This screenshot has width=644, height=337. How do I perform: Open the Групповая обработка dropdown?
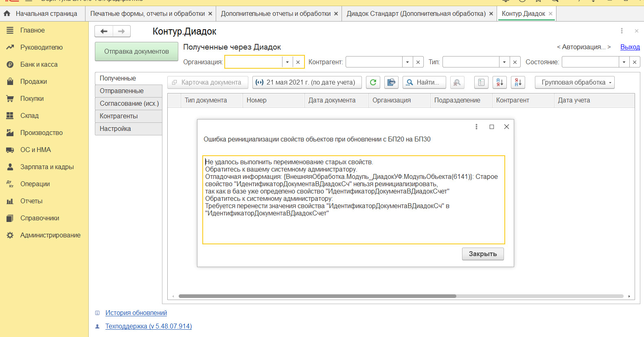click(x=574, y=83)
